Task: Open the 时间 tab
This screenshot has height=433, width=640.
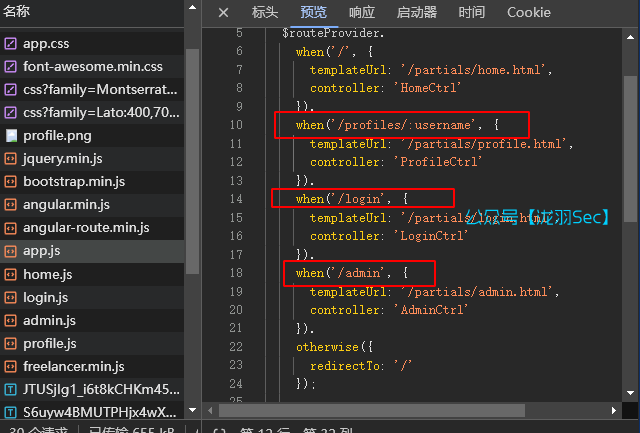Action: pyautogui.click(x=471, y=12)
